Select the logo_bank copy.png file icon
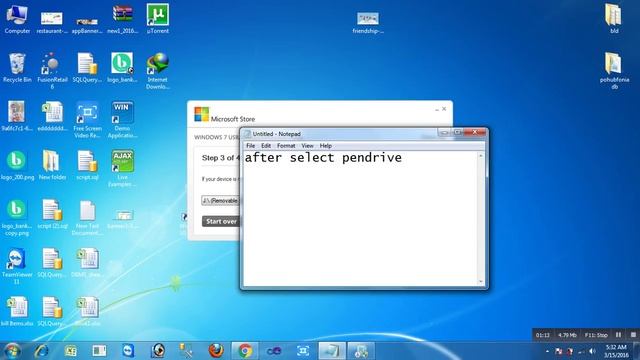 17,218
